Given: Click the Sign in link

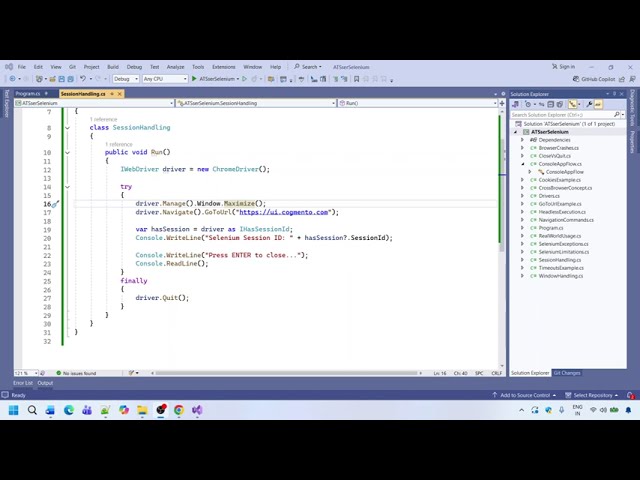Looking at the screenshot, I should tap(564, 67).
